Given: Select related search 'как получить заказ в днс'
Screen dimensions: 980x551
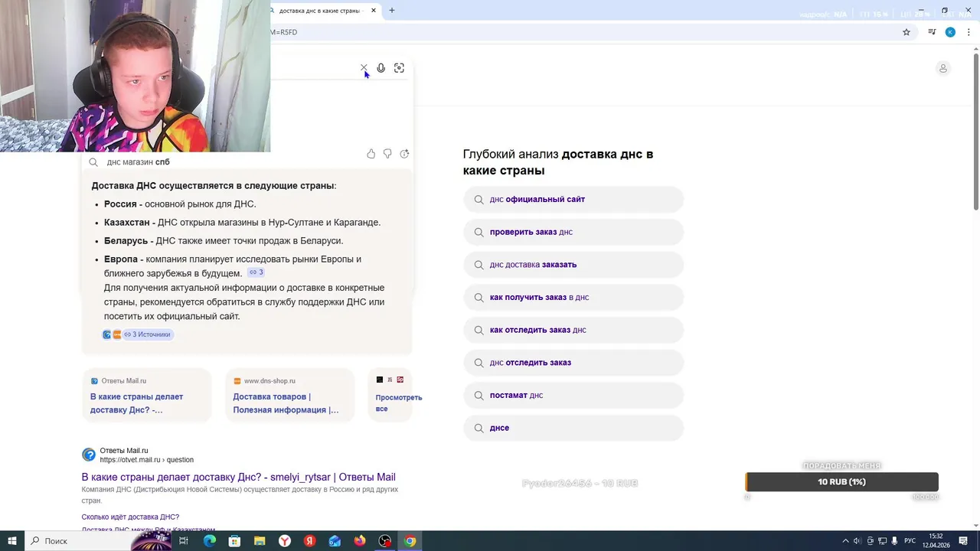Looking at the screenshot, I should click(573, 298).
